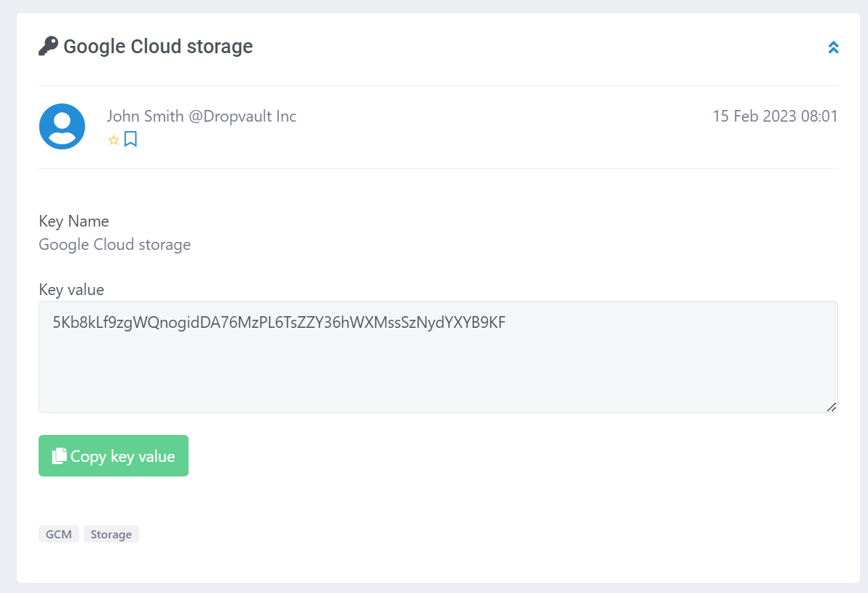Viewport: 868px width, 593px height.
Task: Collapse the Google Cloud storage card
Action: click(x=833, y=47)
